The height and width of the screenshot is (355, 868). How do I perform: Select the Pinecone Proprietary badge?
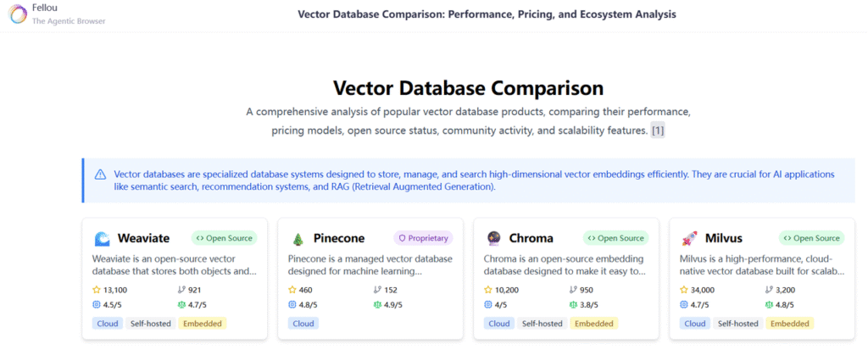pyautogui.click(x=422, y=238)
